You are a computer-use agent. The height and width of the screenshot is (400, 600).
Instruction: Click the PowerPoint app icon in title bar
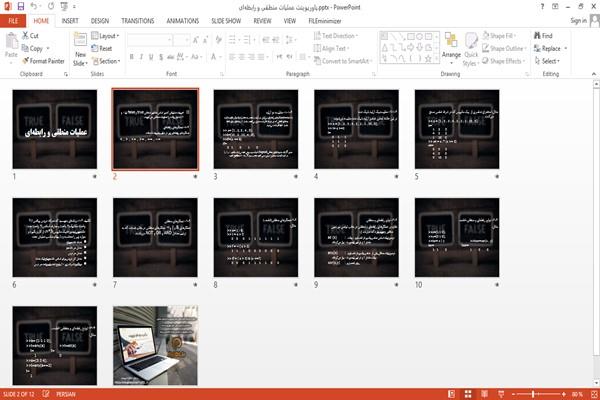[x=8, y=6]
